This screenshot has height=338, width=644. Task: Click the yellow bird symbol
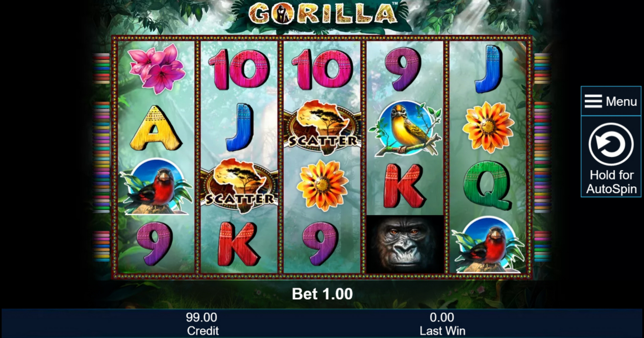(x=405, y=128)
